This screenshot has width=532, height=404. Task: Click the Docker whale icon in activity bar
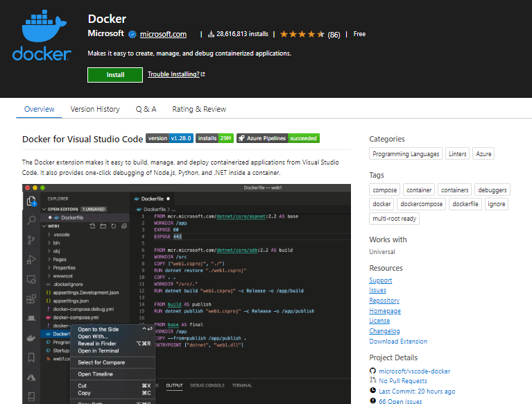pos(31,338)
